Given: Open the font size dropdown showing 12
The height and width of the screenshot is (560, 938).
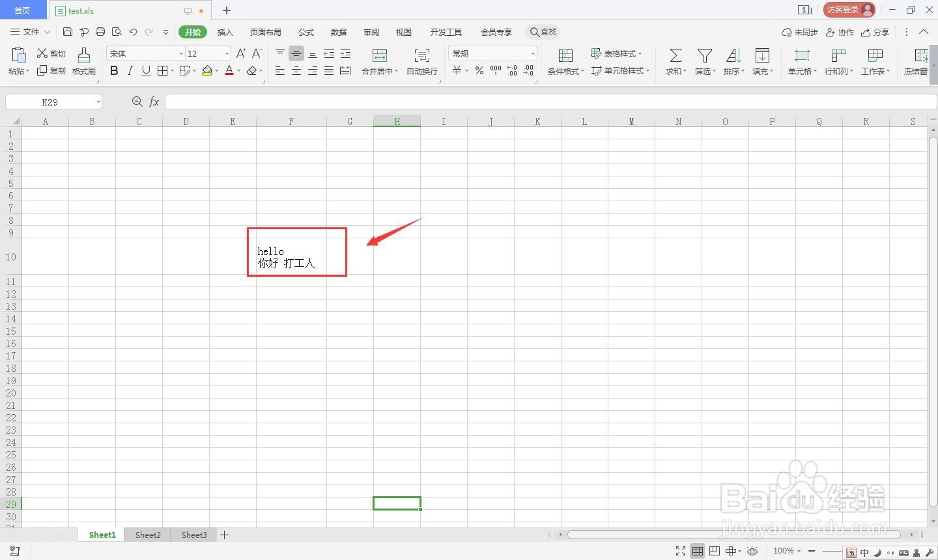Looking at the screenshot, I should point(227,53).
